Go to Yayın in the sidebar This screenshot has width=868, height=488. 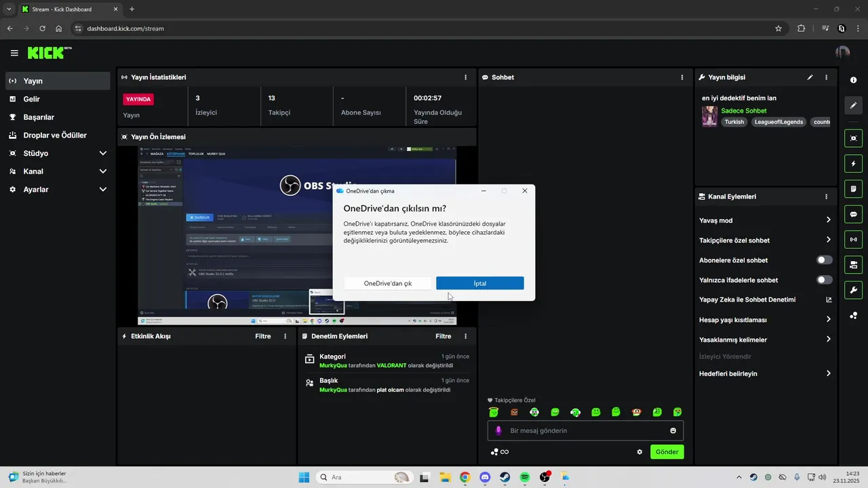[x=58, y=81]
